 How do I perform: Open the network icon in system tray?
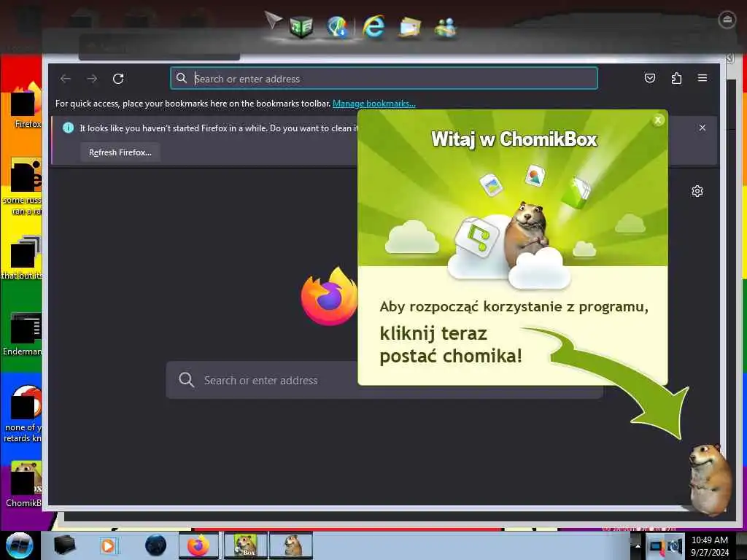pos(657,546)
